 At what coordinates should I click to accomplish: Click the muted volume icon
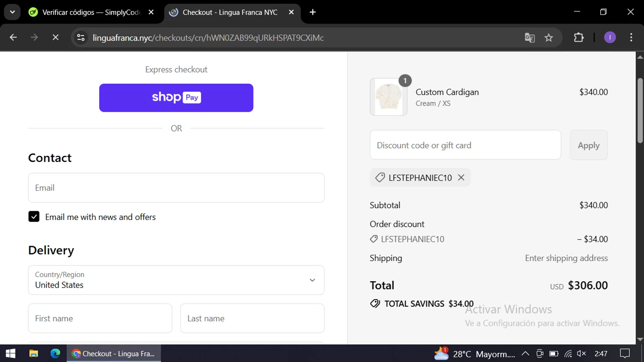click(582, 353)
